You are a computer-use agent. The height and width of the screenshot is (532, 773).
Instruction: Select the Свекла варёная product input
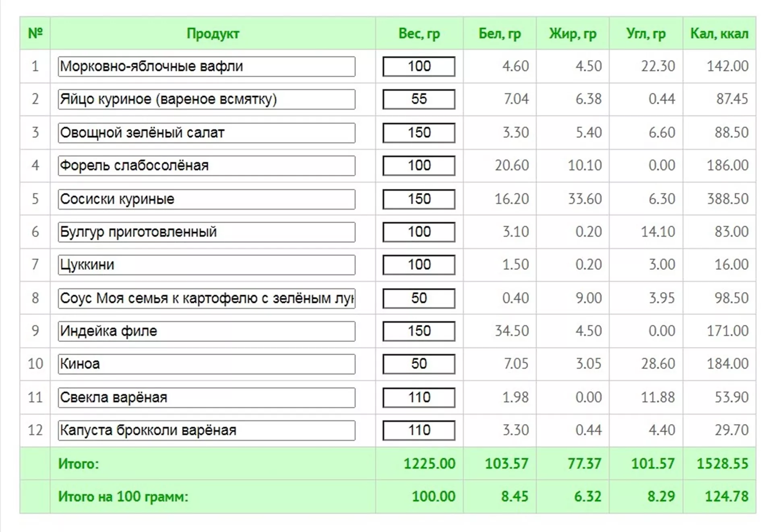coord(206,397)
